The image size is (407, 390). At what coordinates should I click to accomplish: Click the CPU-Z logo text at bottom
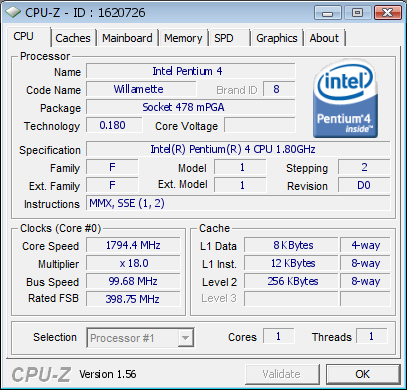41,374
